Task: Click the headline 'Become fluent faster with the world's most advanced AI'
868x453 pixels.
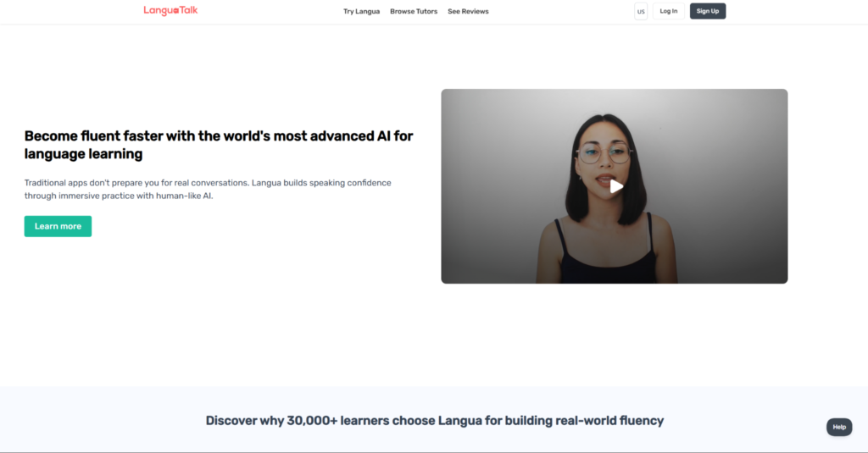Action: [219, 145]
